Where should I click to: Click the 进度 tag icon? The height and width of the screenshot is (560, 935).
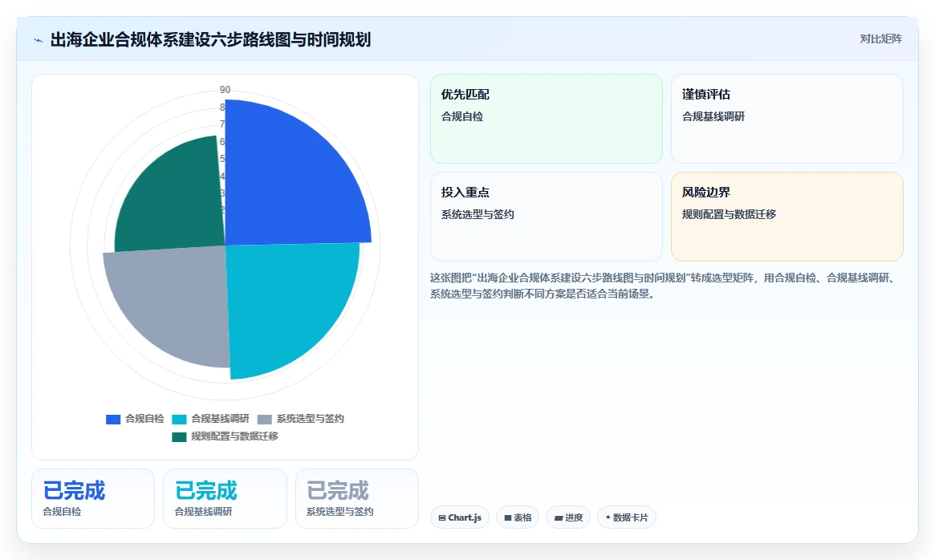coord(559,517)
